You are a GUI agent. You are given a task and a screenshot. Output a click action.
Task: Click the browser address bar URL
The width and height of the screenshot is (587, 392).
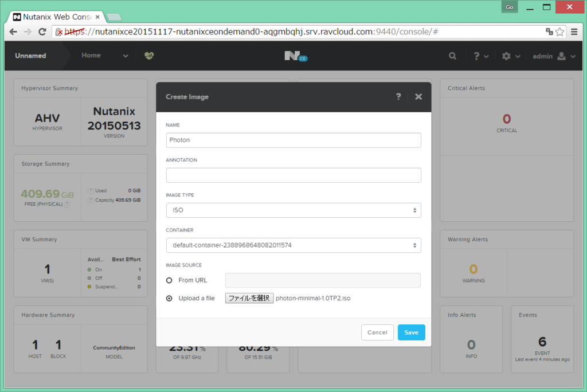point(251,32)
